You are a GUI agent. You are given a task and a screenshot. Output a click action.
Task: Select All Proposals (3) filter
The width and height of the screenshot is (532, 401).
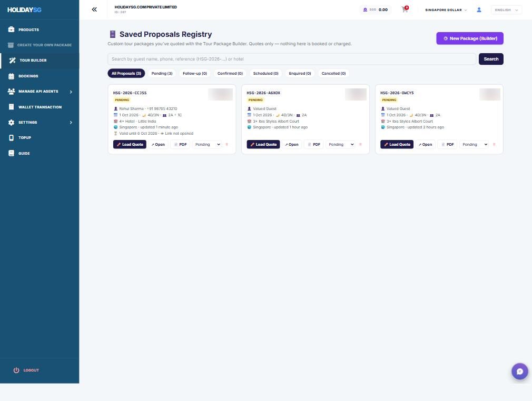pos(126,73)
